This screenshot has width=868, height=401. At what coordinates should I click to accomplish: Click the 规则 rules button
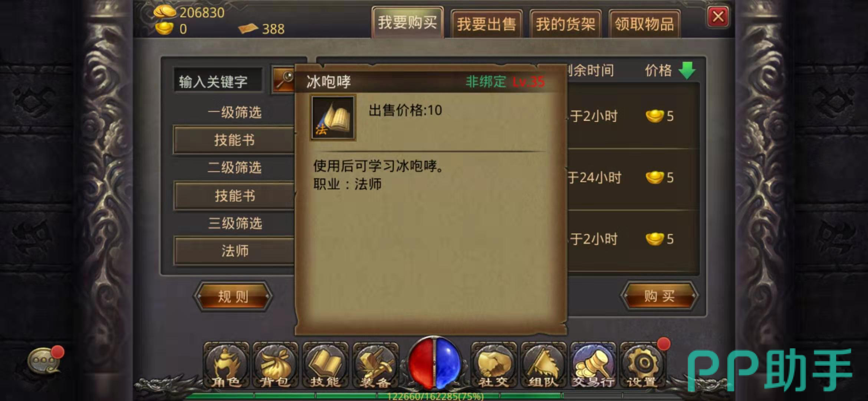(233, 296)
